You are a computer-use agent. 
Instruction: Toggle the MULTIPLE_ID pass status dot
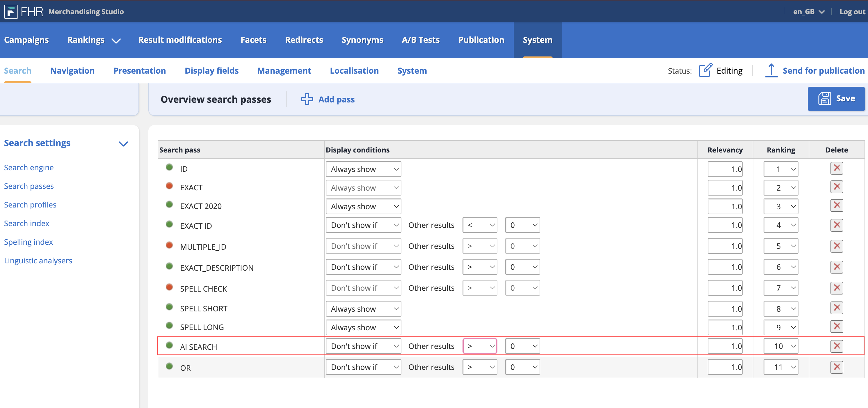(169, 245)
